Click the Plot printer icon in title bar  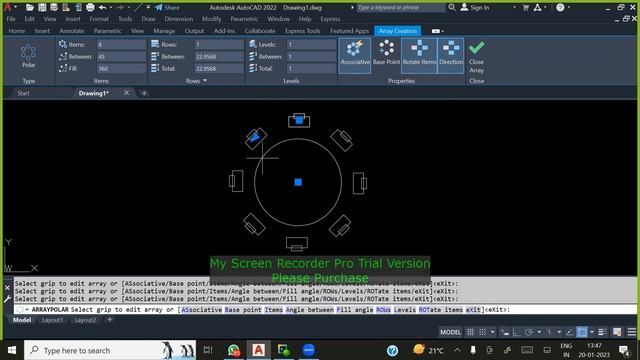(x=90, y=7)
